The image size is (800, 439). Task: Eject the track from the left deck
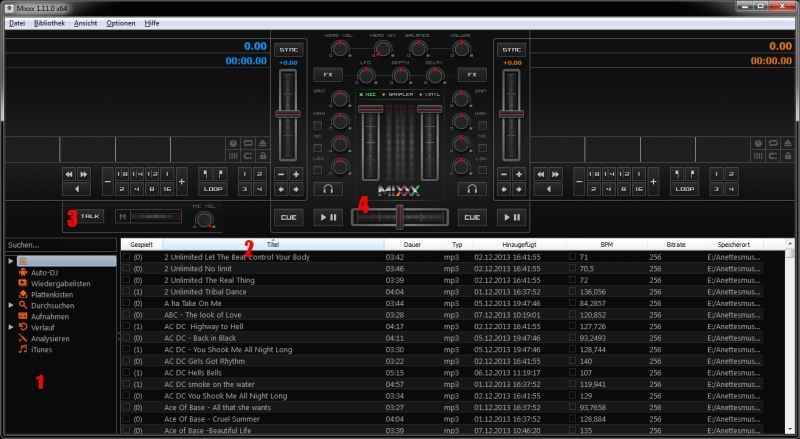(x=263, y=143)
